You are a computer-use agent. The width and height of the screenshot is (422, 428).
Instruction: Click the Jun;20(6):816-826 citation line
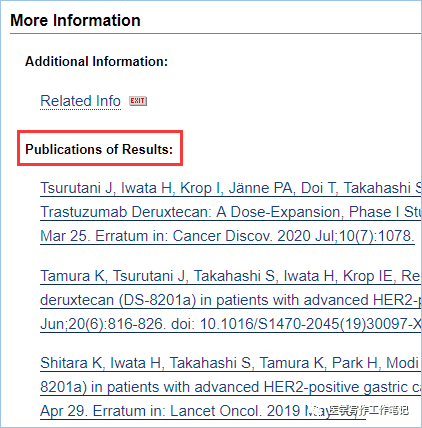tap(231, 324)
